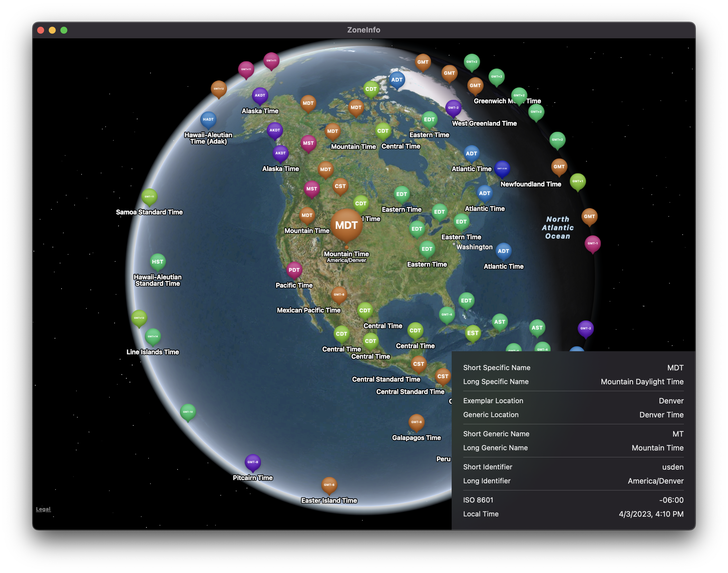Select the Samoa Standard Time pin
Image resolution: width=728 pixels, height=573 pixels.
pyautogui.click(x=149, y=197)
